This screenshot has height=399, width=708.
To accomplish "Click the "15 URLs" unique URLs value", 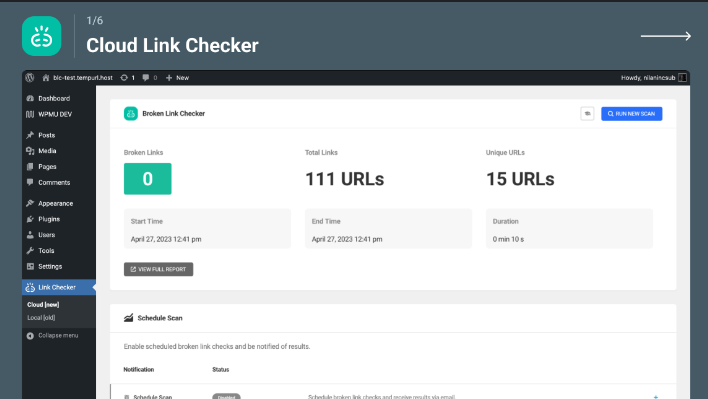I will pos(520,179).
